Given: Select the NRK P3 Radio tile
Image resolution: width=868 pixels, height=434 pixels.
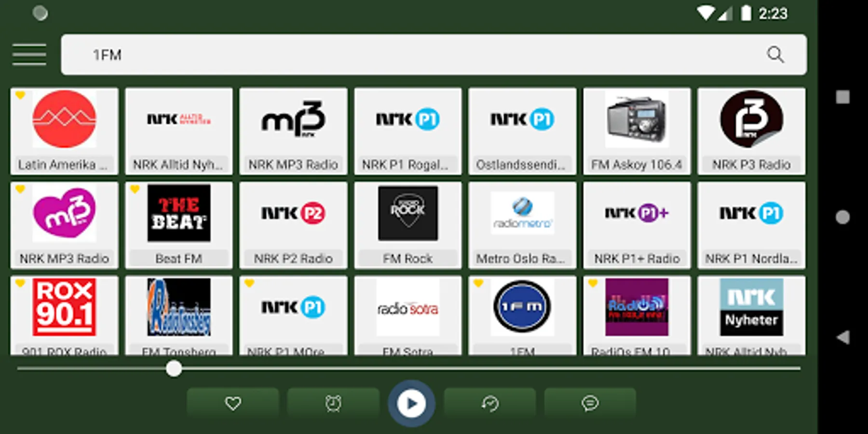Looking at the screenshot, I should coord(751,131).
